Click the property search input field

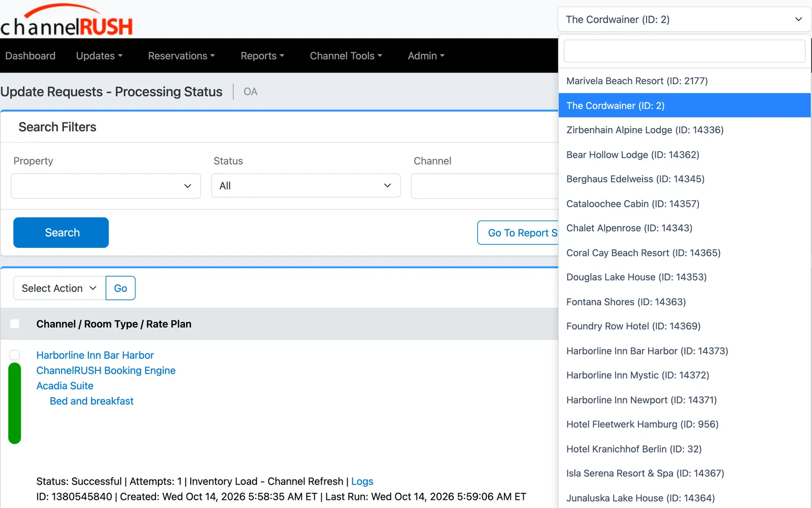[684, 51]
